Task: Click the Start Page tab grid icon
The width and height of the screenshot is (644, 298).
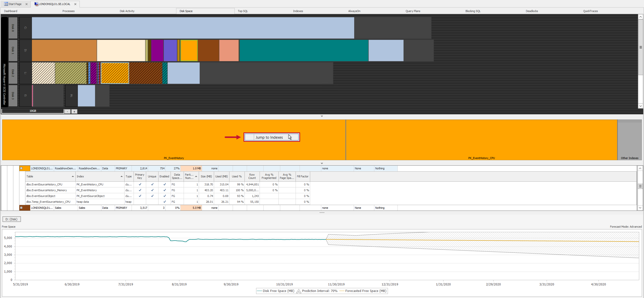Action: 6,4
